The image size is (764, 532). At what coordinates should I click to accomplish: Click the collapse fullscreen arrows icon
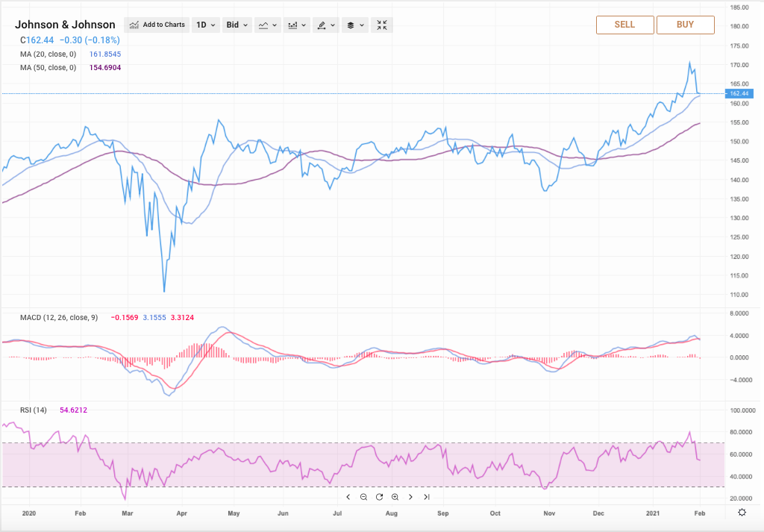[x=382, y=25]
